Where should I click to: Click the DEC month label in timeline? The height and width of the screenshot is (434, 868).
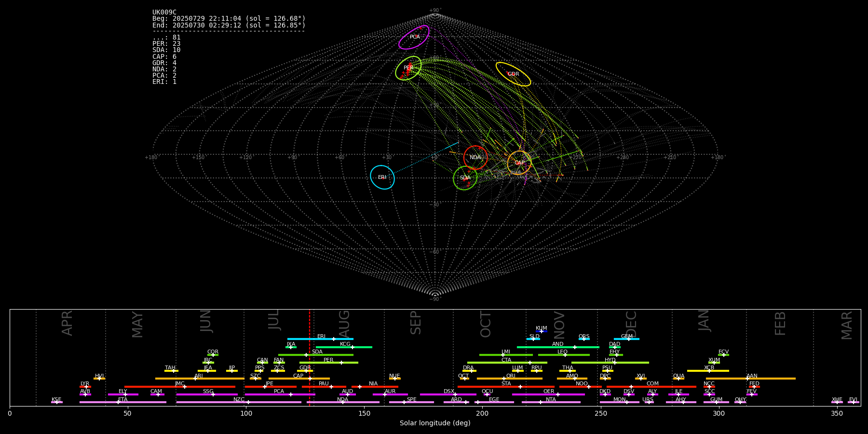tap(631, 325)
